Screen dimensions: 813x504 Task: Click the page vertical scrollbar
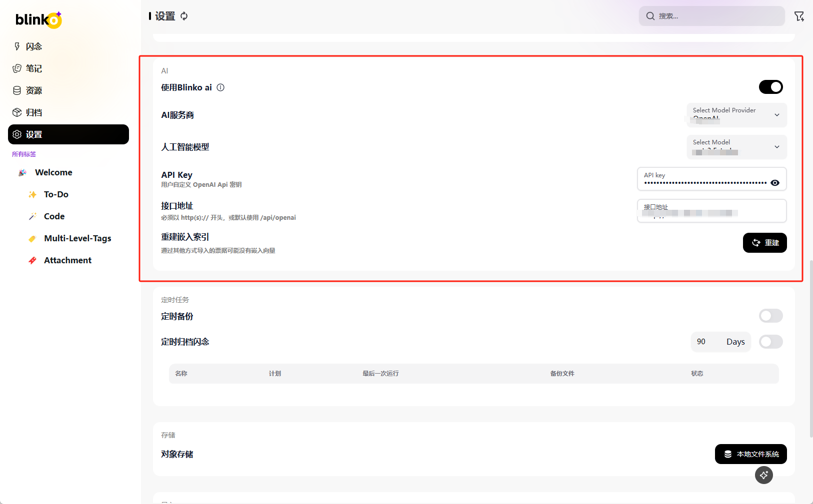[810, 349]
